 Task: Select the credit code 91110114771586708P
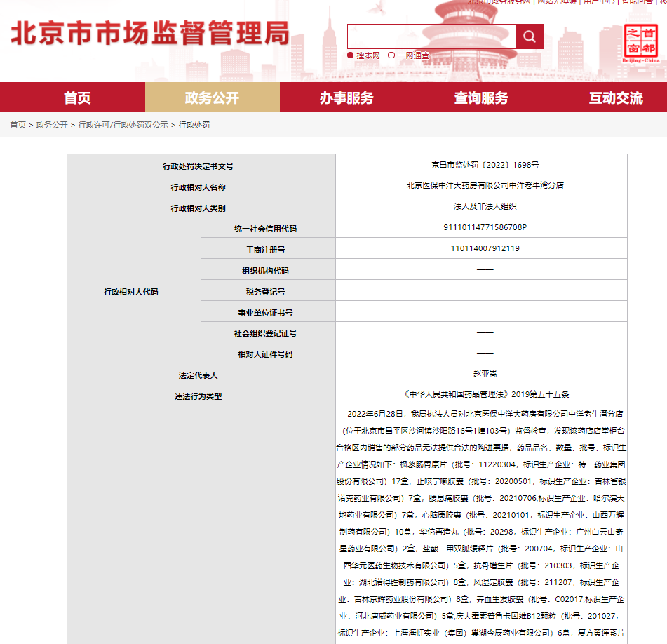(x=485, y=227)
